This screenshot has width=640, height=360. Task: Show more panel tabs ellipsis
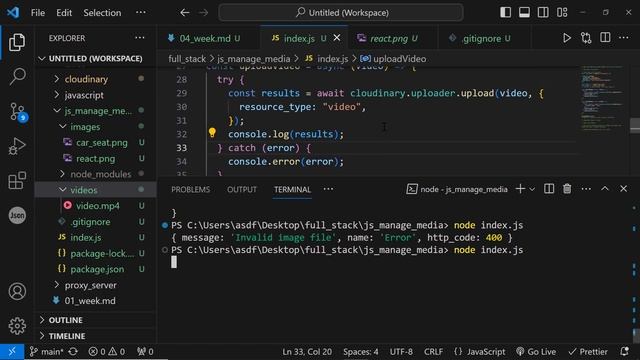pos(328,189)
